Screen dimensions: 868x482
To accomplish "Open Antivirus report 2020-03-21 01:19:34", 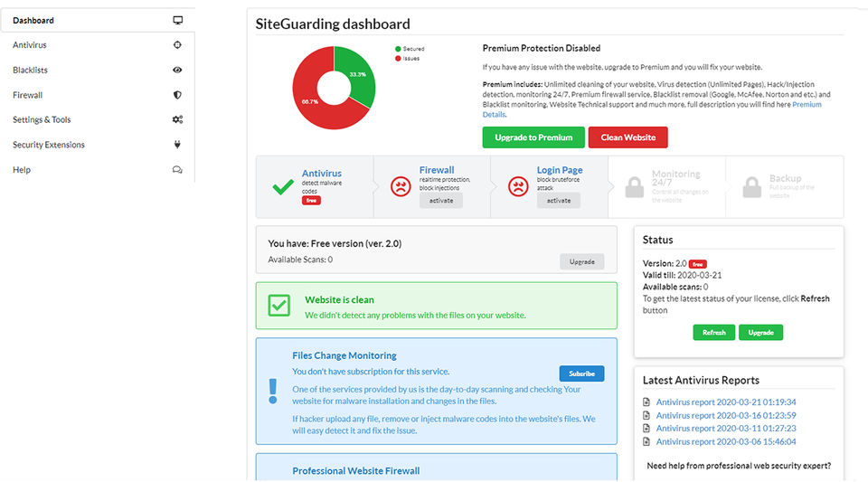I will pyautogui.click(x=726, y=402).
